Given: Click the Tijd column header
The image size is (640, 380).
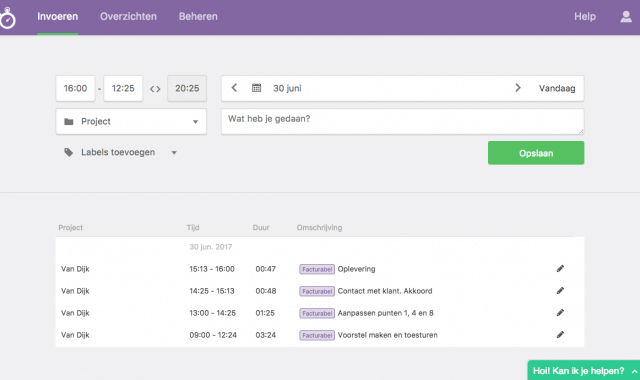Looking at the screenshot, I should (x=193, y=228).
